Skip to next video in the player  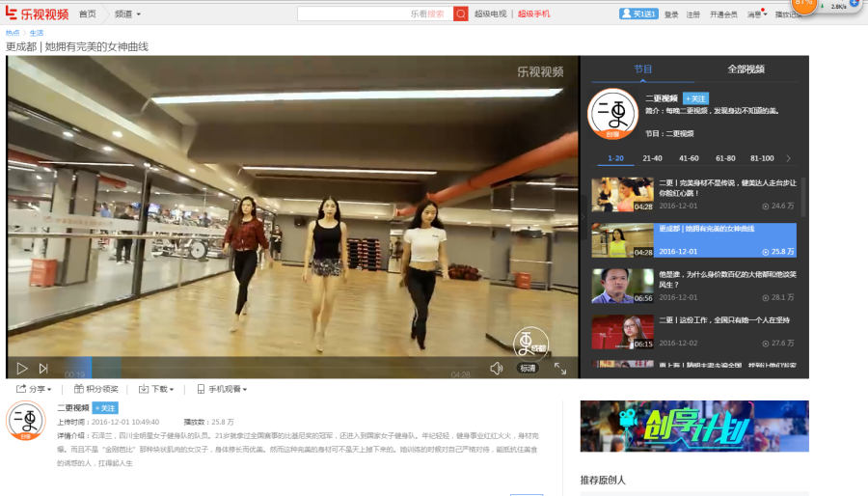[43, 368]
